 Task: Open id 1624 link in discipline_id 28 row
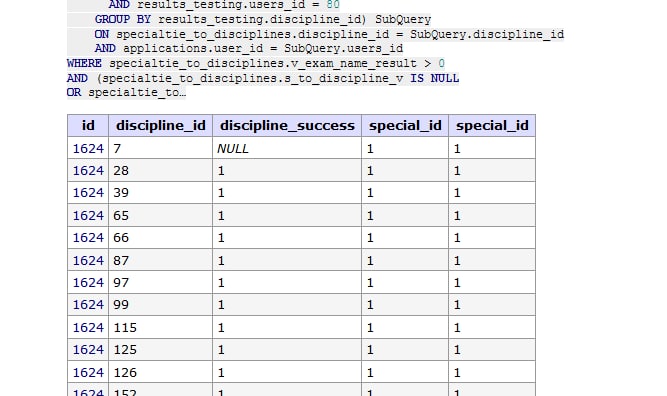[x=88, y=171]
